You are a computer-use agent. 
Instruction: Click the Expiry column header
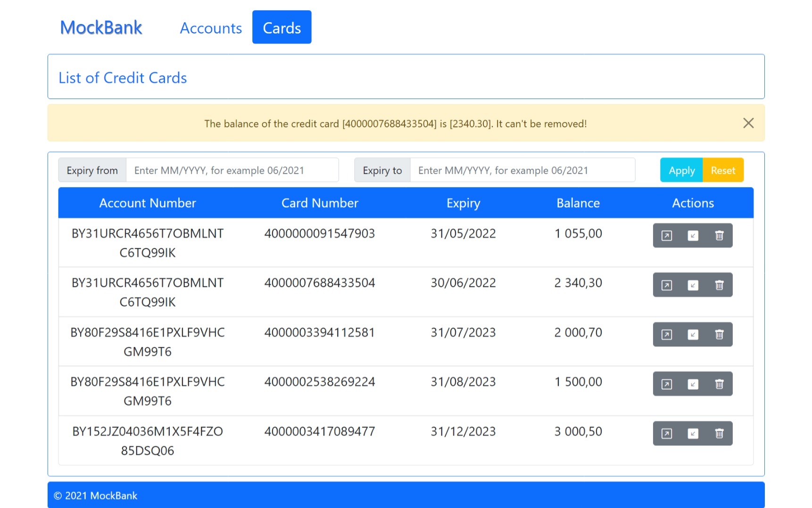tap(463, 203)
